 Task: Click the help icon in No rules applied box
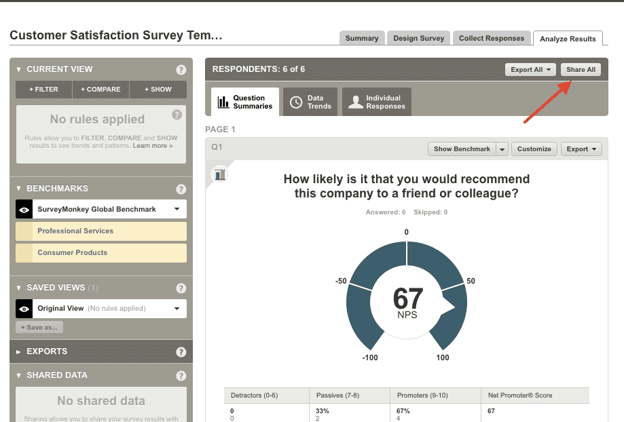coord(177,116)
